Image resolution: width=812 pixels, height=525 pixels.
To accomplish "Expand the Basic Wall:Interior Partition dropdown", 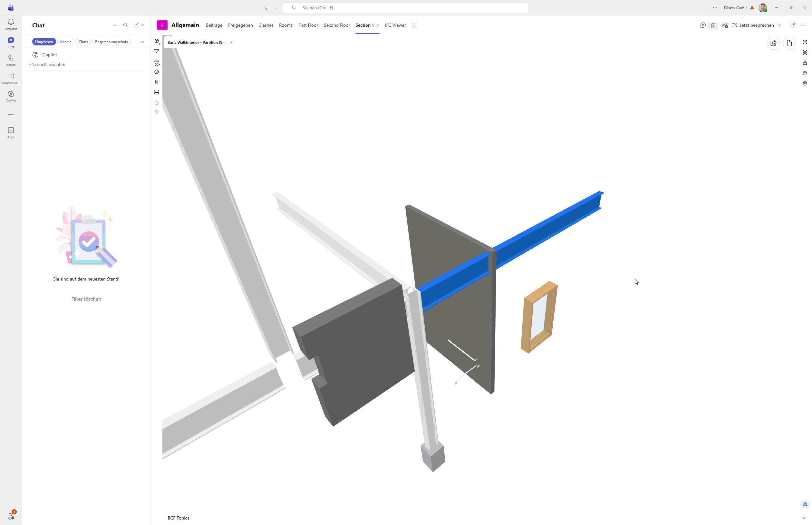I will point(231,42).
